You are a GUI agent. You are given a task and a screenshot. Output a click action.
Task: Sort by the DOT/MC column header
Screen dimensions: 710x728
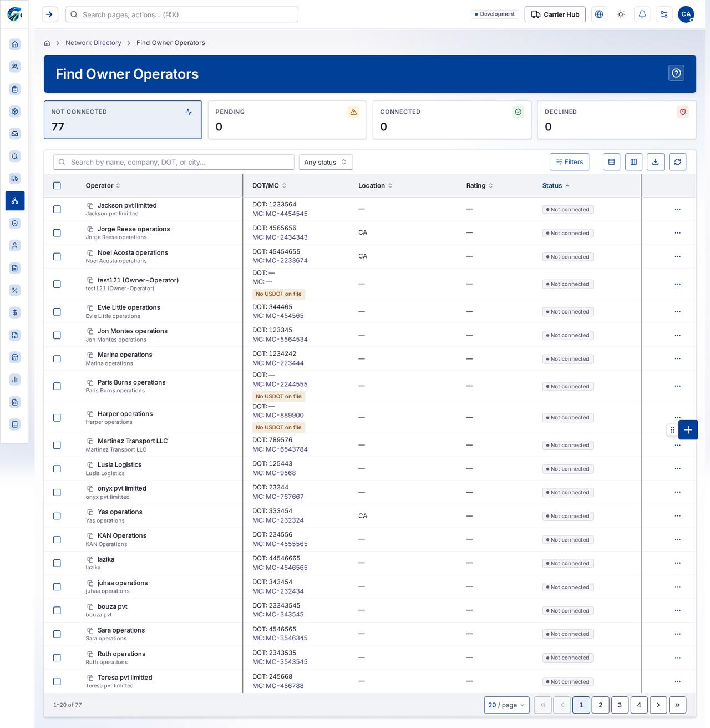tap(269, 186)
